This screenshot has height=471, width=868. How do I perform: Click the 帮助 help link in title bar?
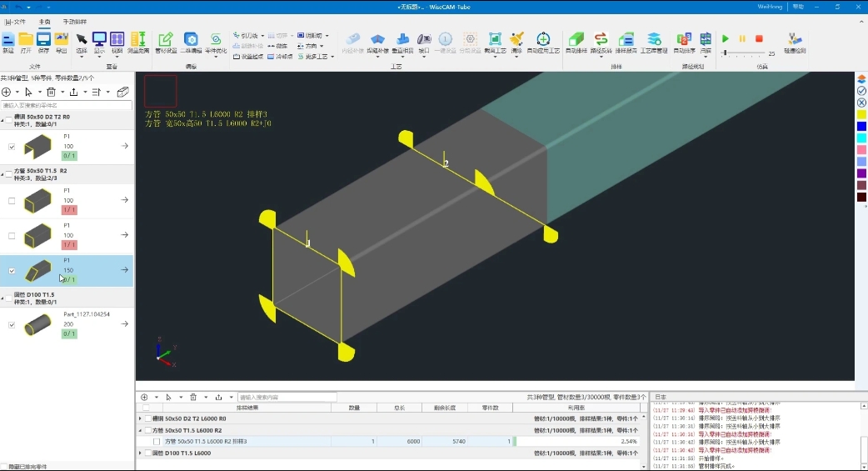798,7
